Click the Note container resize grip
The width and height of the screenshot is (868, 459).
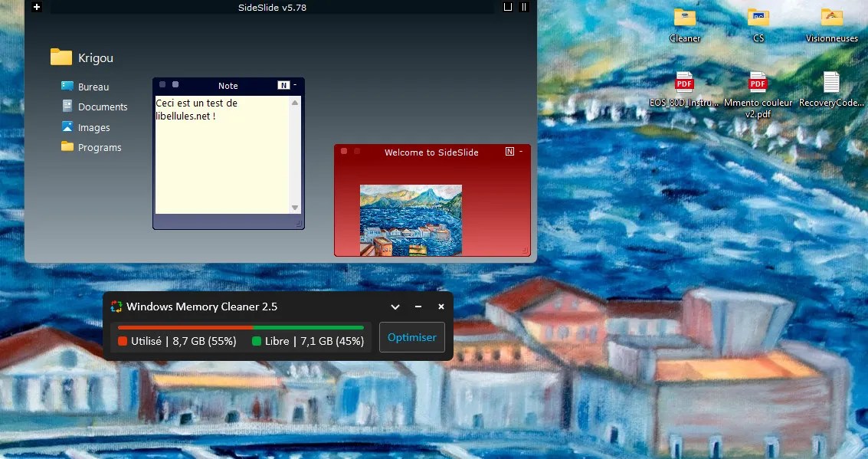pos(299,224)
